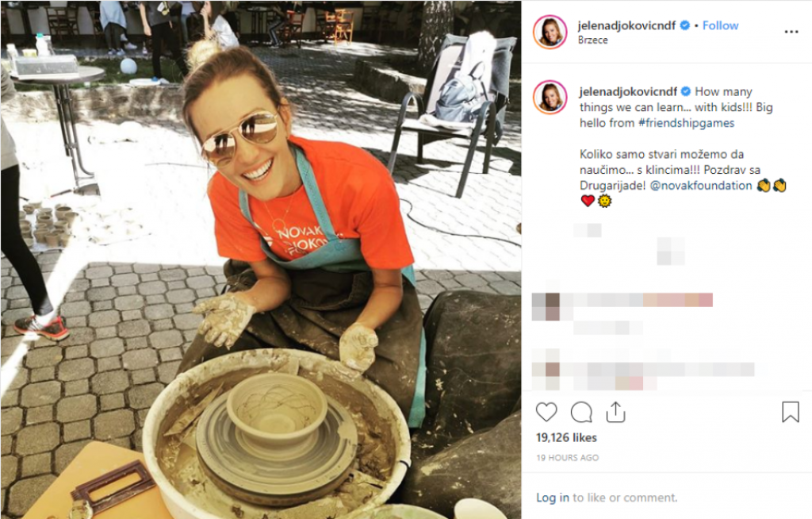Screen dimensions: 812x519
Task: View the 19,126 likes list
Action: click(x=566, y=437)
